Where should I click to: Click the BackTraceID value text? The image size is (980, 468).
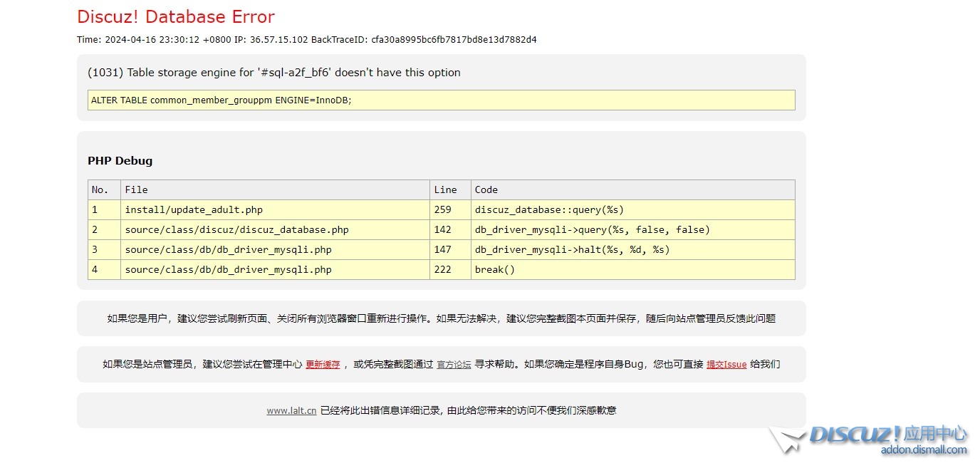pos(454,40)
